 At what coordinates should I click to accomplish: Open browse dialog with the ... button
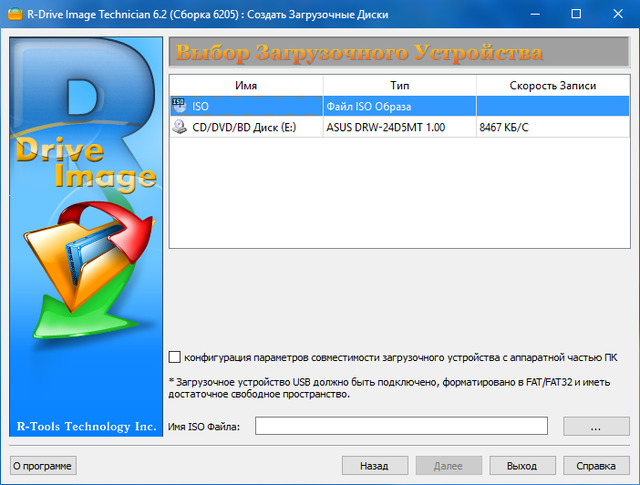[x=596, y=426]
